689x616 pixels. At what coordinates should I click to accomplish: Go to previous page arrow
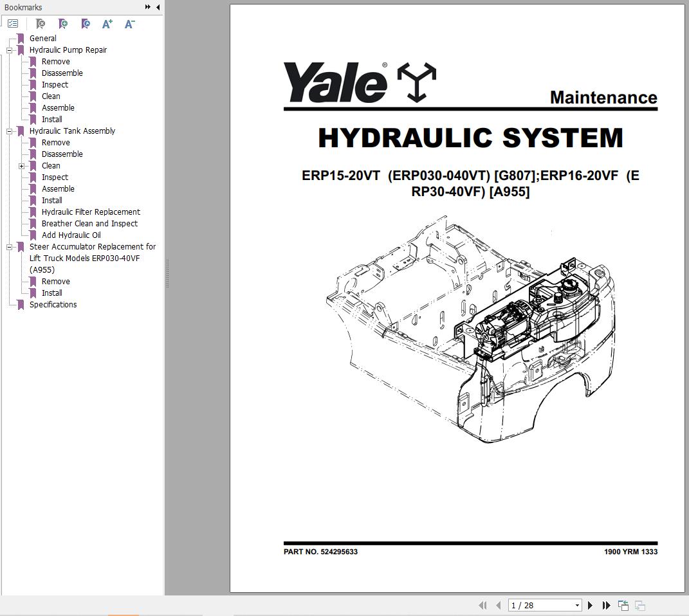point(498,606)
